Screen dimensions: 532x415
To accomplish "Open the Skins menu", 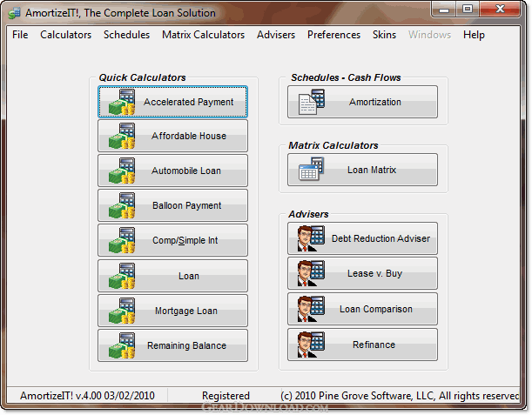I will (384, 35).
